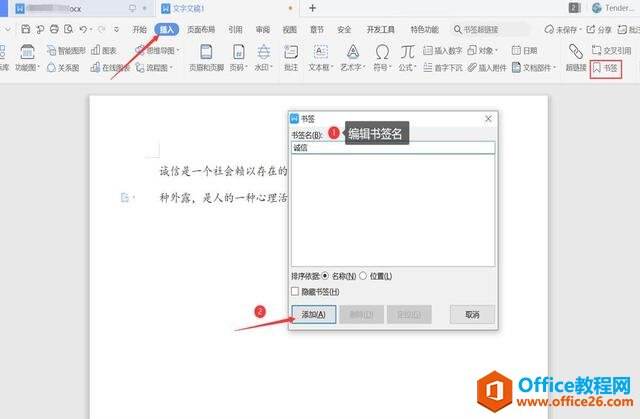Click the Bookmark name input field

[393, 148]
